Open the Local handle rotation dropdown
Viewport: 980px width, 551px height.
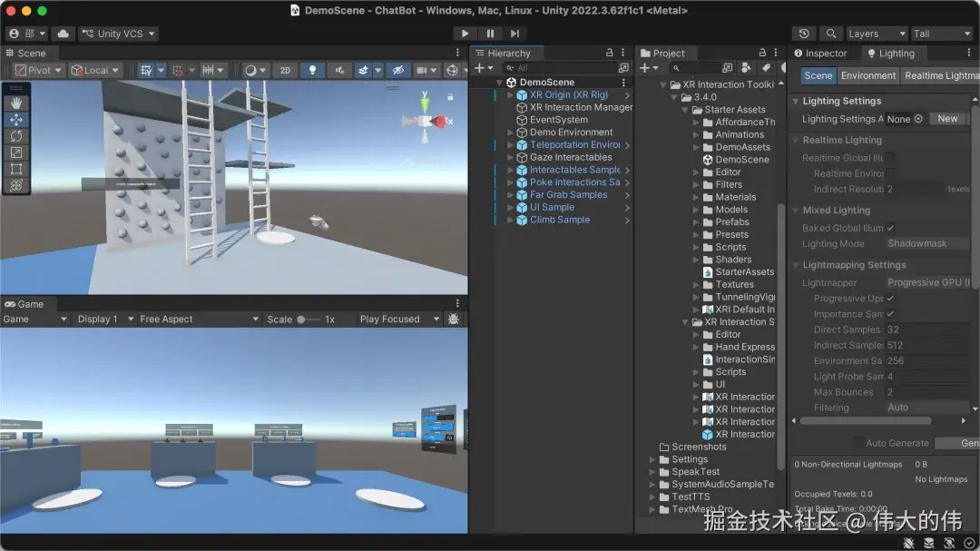(x=95, y=70)
